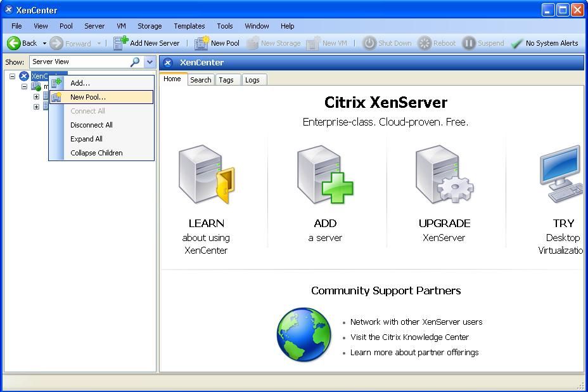Open the Window menu
The height and width of the screenshot is (392, 588).
pos(257,26)
